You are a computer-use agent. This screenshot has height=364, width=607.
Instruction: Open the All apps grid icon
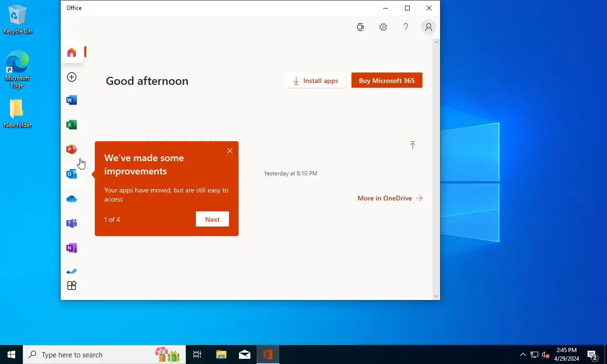point(72,285)
